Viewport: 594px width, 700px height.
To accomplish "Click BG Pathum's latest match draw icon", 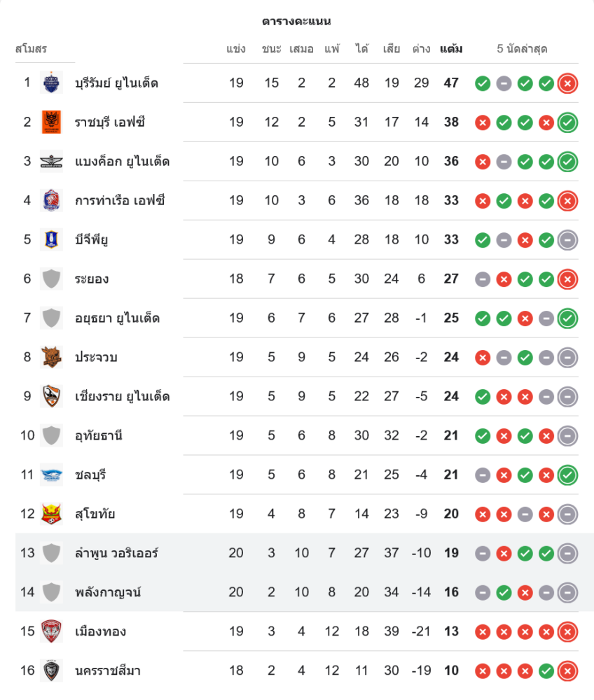I will pyautogui.click(x=568, y=240).
